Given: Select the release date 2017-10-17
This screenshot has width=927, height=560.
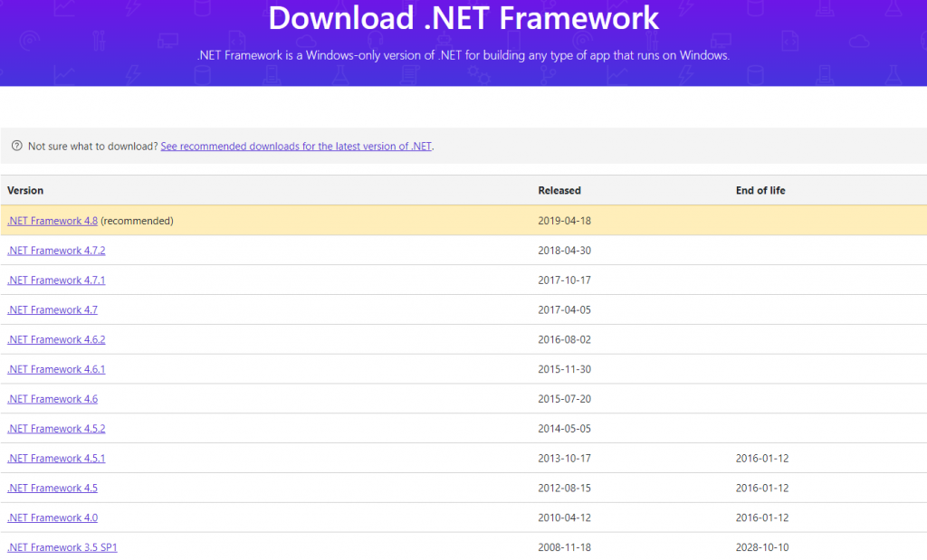Looking at the screenshot, I should pos(564,280).
